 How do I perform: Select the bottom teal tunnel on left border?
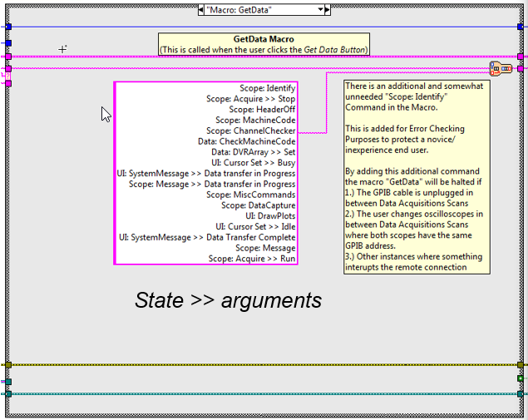[8, 393]
